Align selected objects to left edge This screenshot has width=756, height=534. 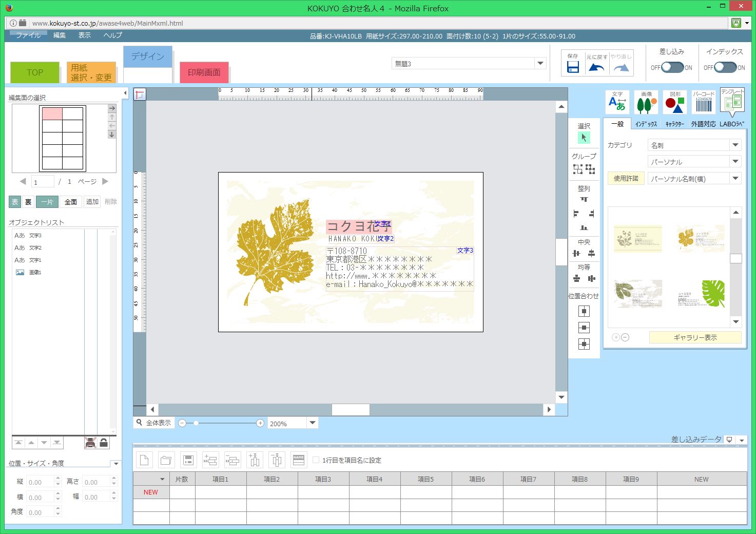pyautogui.click(x=576, y=214)
